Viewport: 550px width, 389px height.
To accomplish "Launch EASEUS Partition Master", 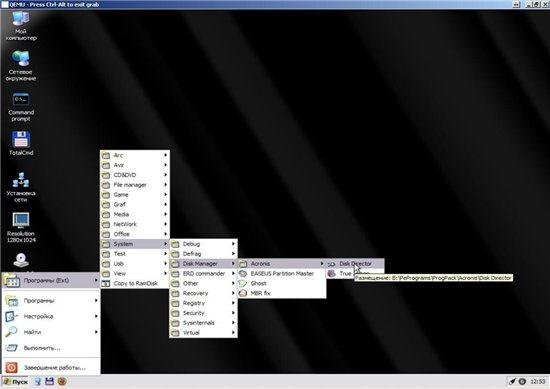I will [282, 273].
